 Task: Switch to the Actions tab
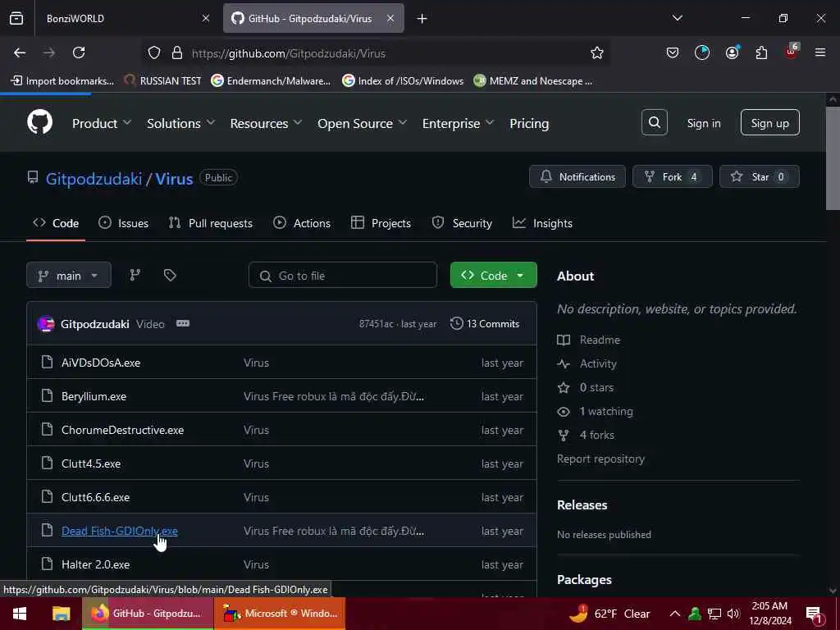pos(302,223)
